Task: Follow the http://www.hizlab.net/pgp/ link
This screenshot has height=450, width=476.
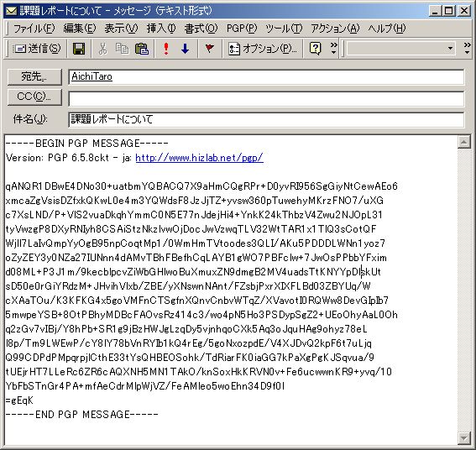Action: point(200,158)
